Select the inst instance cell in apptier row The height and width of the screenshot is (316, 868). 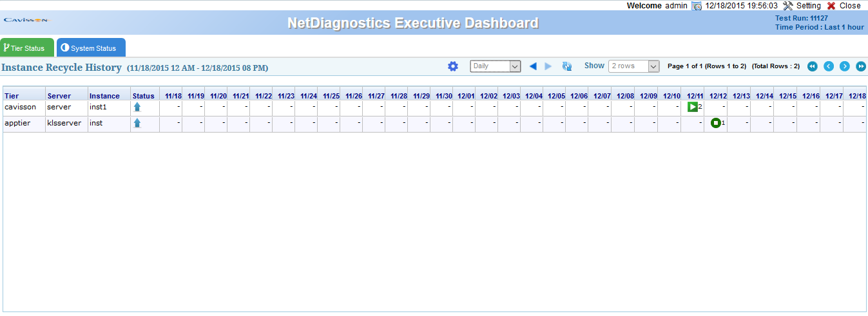110,123
